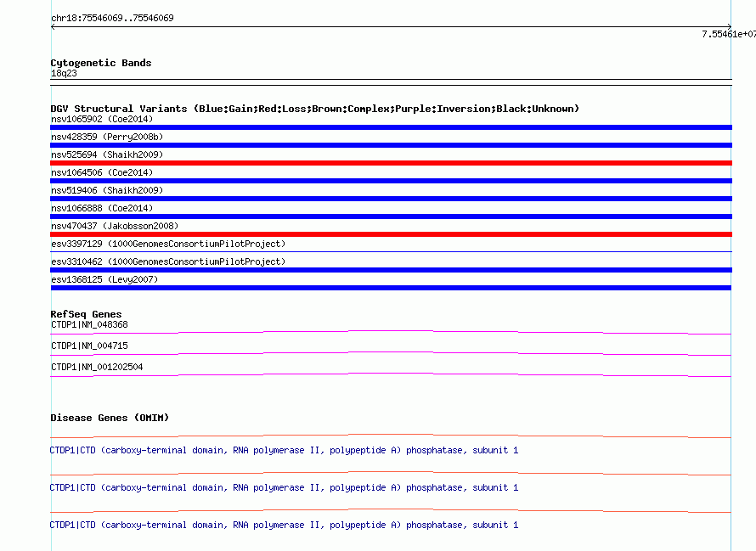Click the magenta gene line under NM_048368
Screen dimensions: 756x551
click(x=391, y=332)
